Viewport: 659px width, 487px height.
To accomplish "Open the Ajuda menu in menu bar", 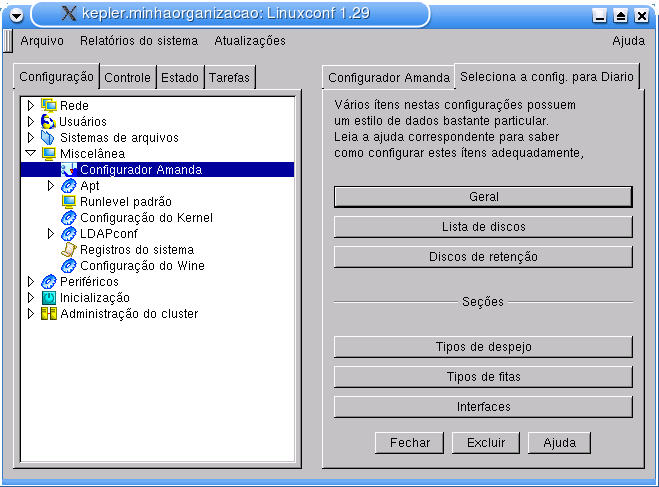I will [x=628, y=41].
